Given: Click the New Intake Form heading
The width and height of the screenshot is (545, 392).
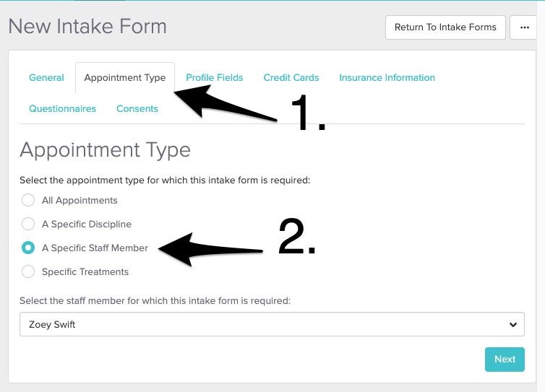Looking at the screenshot, I should (x=87, y=27).
